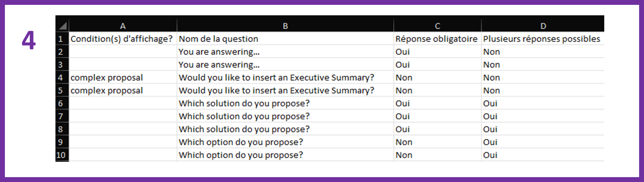Select row 10 header
644x182 pixels.
[61, 155]
